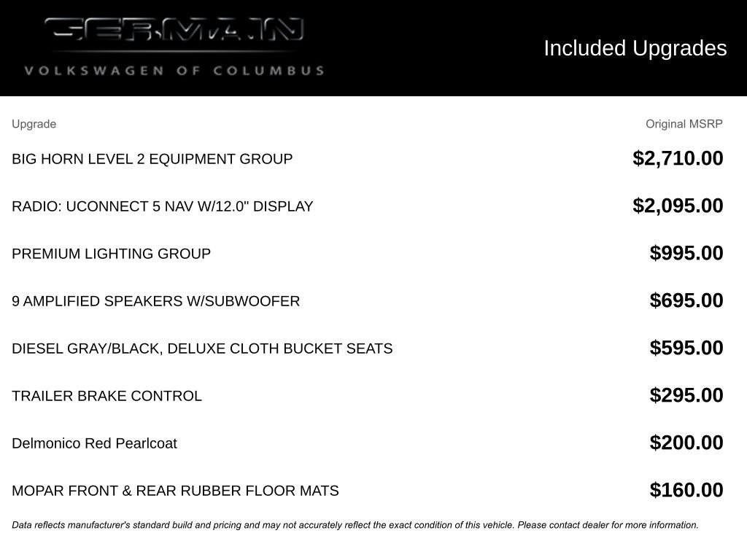Image resolution: width=747 pixels, height=560 pixels.
Task: Select the Uconnect 5 Nav radio upgrade
Action: [x=163, y=206]
